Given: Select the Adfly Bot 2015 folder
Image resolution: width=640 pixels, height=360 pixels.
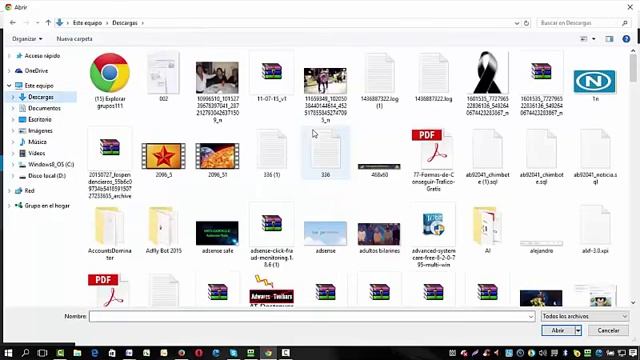Looking at the screenshot, I should point(163,229).
